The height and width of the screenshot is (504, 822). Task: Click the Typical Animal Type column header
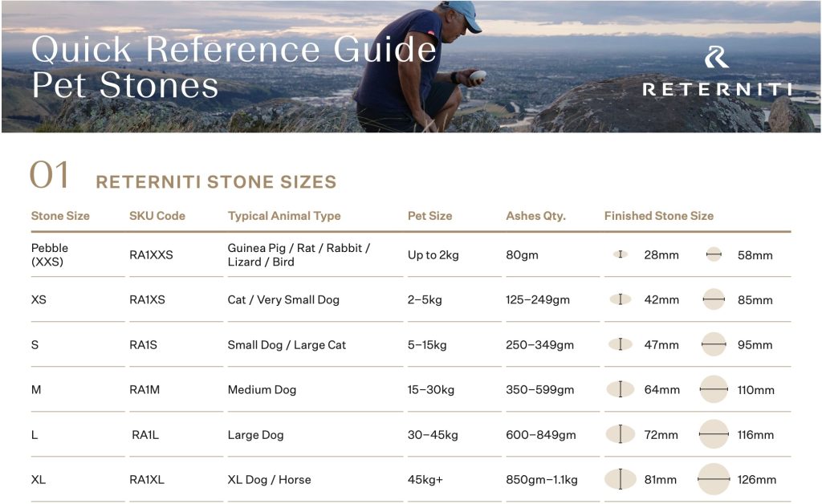(284, 216)
